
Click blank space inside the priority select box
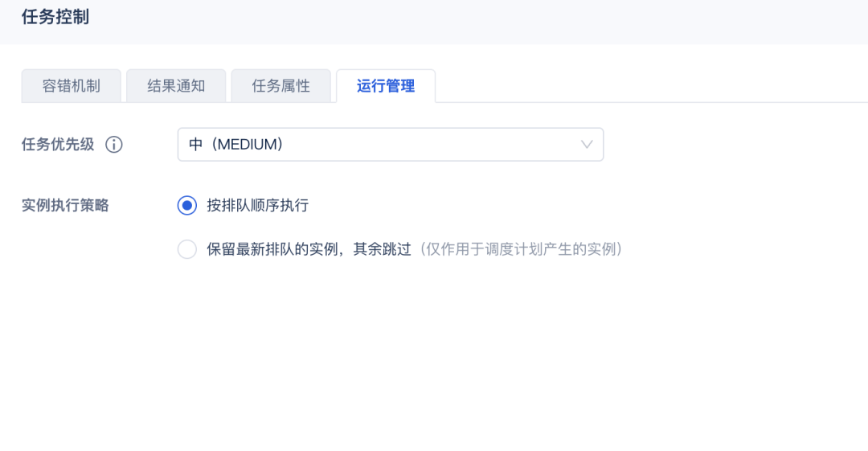[432, 145]
